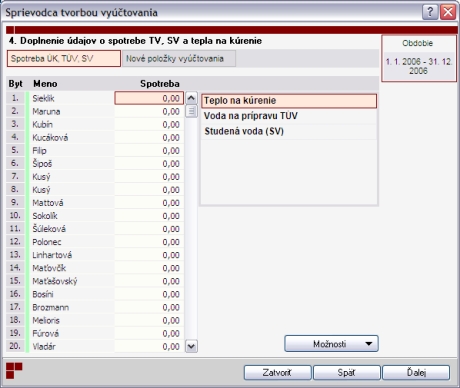Click Spotreba value for Maťašovský
Image resolution: width=460 pixels, height=388 pixels.
pos(149,281)
